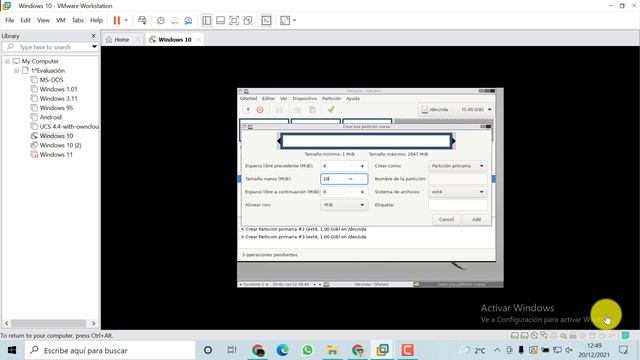640x360 pixels.
Task: Pause the virtual machine with the orange button
Action: [x=117, y=20]
